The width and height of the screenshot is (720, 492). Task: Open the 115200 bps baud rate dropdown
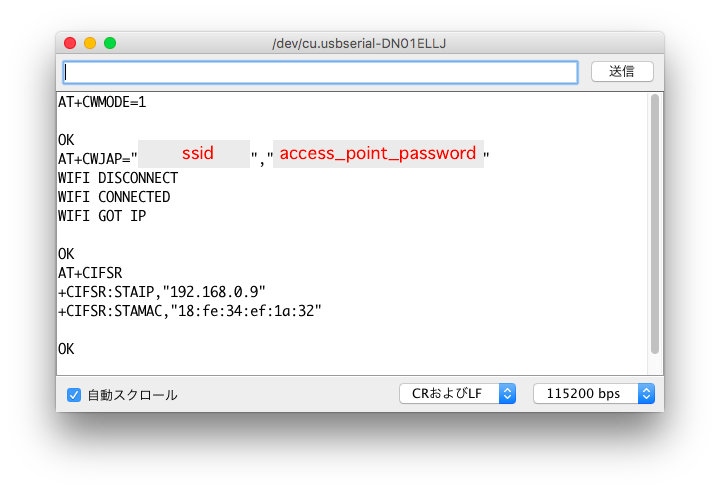[593, 394]
